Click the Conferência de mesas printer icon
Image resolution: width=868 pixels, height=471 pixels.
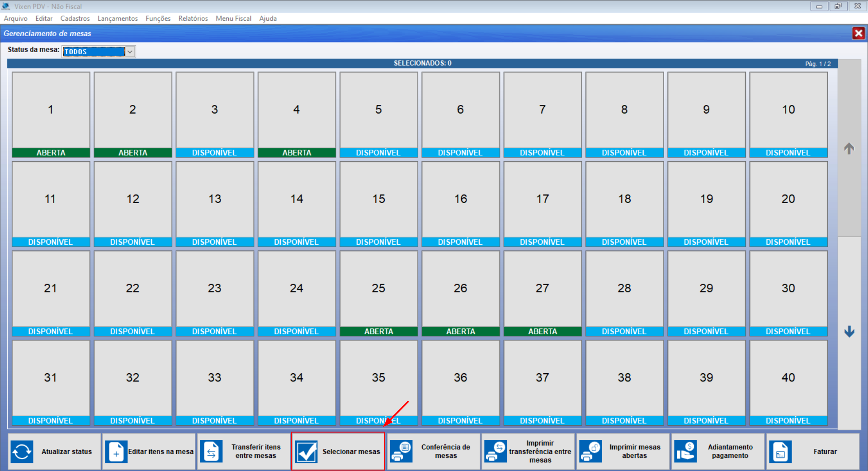pos(401,452)
